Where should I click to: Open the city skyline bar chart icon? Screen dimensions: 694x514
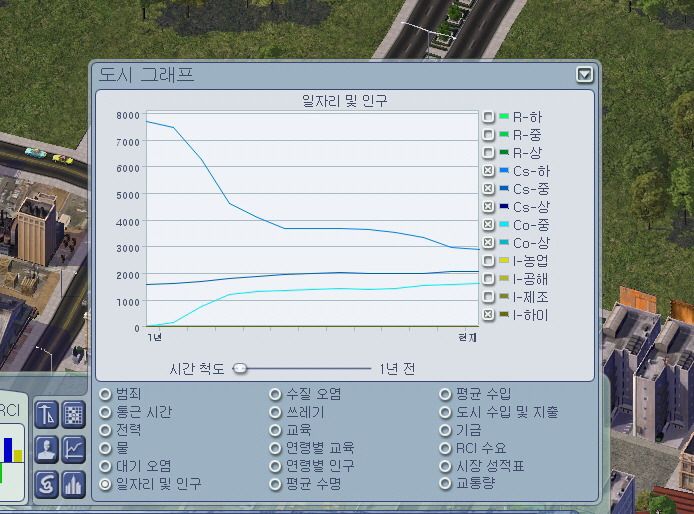(73, 484)
